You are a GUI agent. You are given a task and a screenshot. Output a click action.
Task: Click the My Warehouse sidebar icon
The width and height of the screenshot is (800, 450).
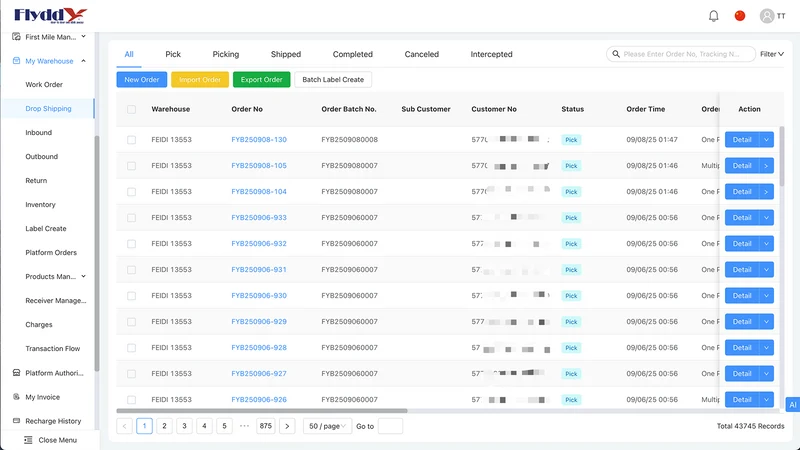(x=16, y=61)
